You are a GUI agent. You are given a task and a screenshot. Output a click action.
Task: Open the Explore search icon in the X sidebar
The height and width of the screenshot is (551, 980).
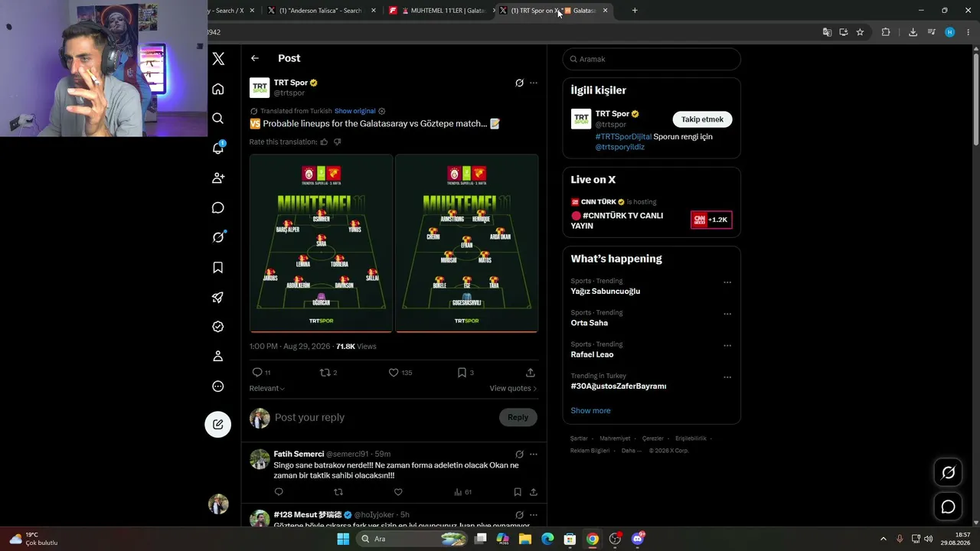pos(218,119)
